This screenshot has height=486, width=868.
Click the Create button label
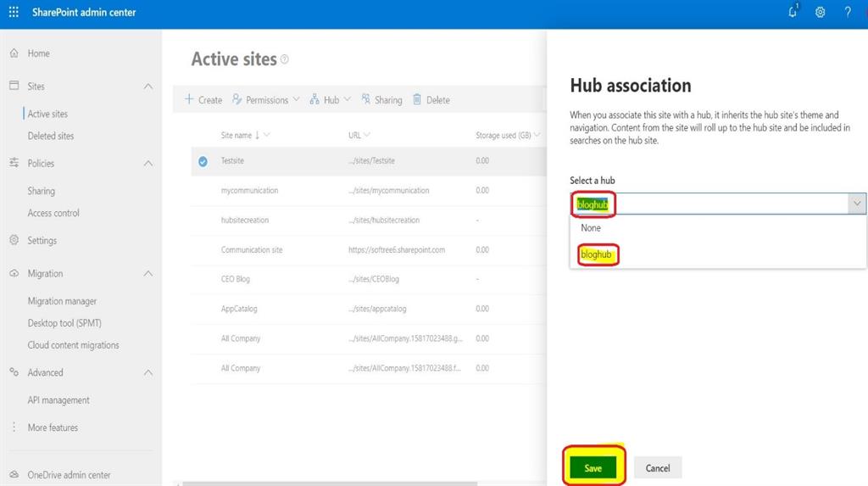point(210,100)
